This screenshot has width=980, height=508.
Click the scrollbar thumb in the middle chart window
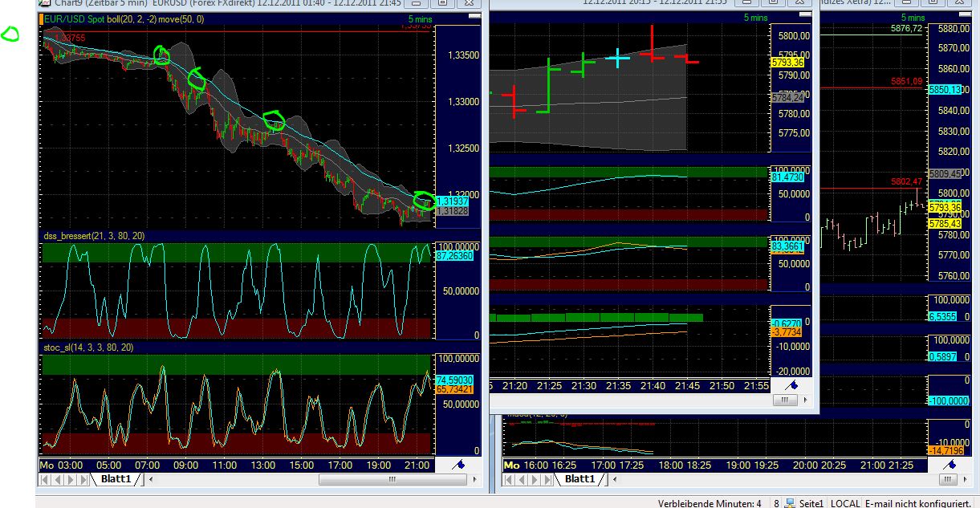[x=784, y=400]
